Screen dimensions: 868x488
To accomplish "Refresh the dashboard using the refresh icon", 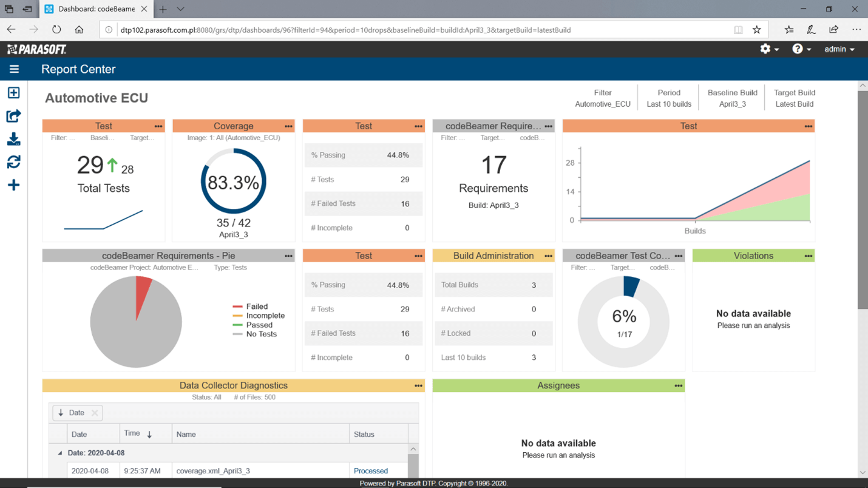I will point(13,161).
